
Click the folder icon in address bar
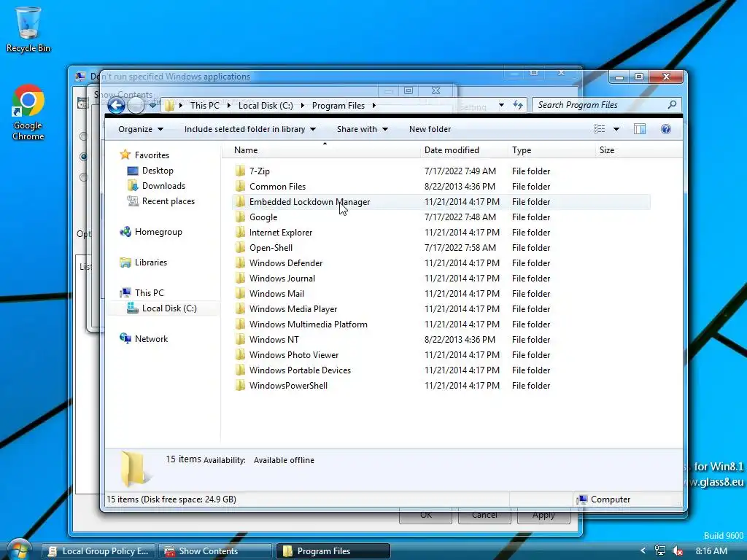(x=169, y=106)
